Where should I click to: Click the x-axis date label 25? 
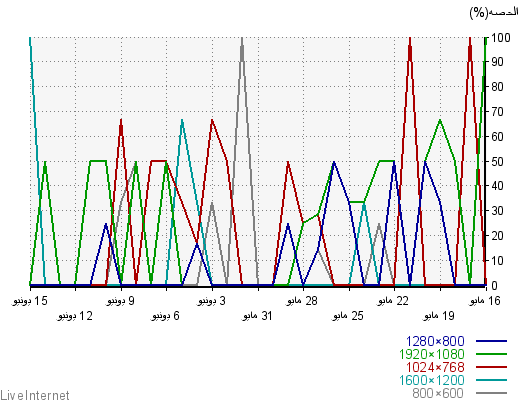[x=348, y=316]
